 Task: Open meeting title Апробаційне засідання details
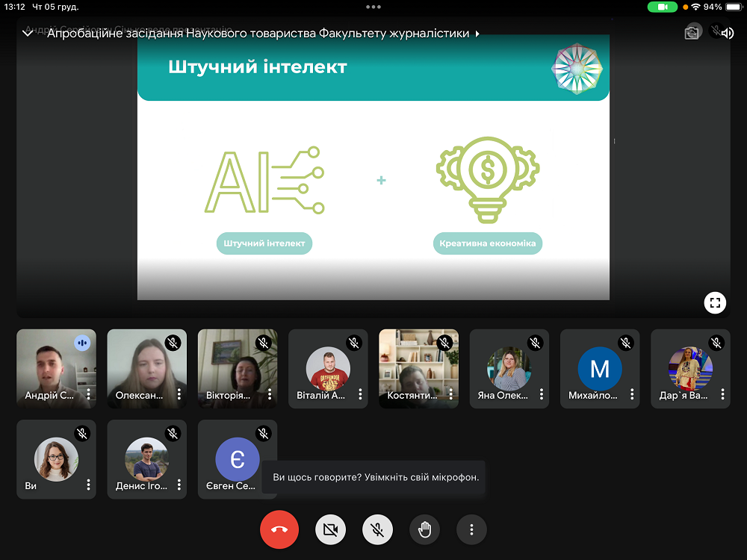tap(258, 34)
